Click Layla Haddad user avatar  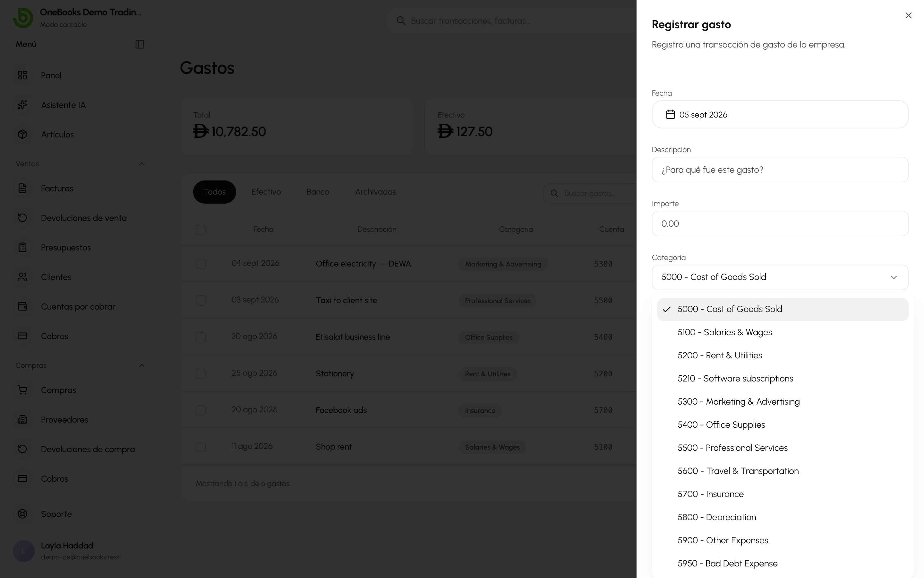pyautogui.click(x=24, y=551)
